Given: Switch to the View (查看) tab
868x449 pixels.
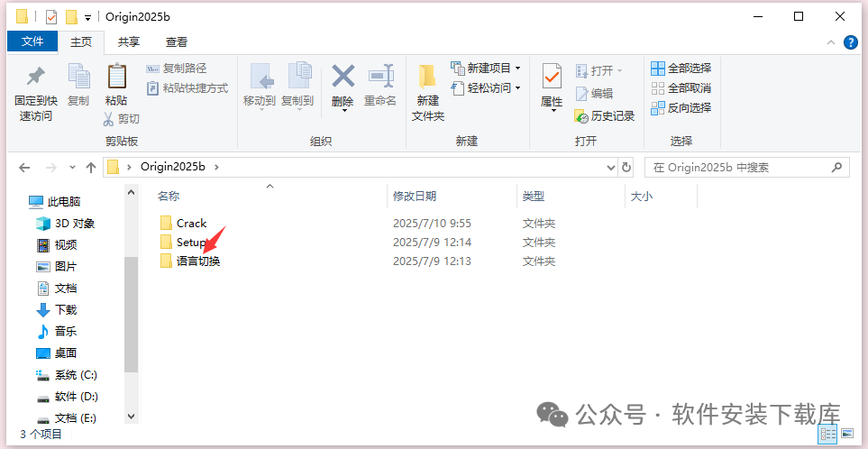Looking at the screenshot, I should (x=177, y=41).
